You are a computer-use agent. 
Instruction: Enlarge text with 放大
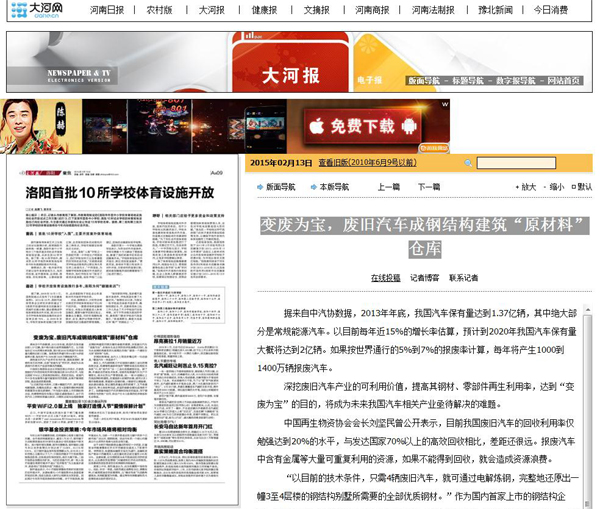527,187
